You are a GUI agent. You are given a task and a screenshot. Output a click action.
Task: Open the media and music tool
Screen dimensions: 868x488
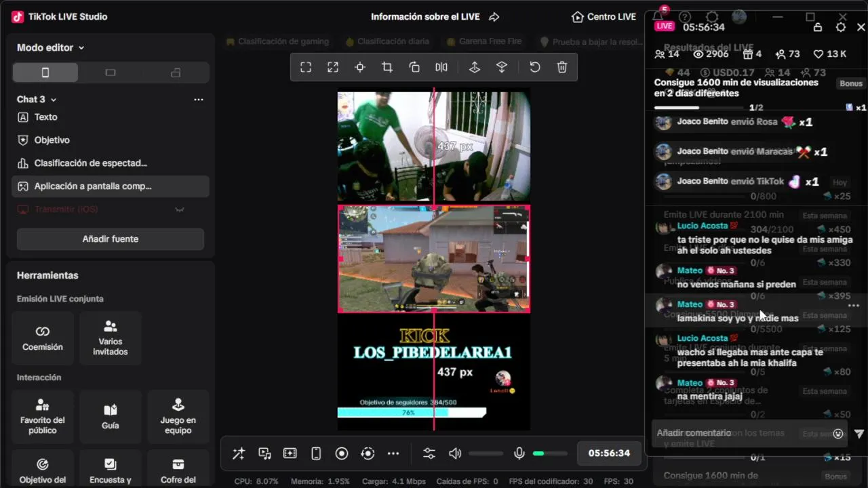(264, 453)
